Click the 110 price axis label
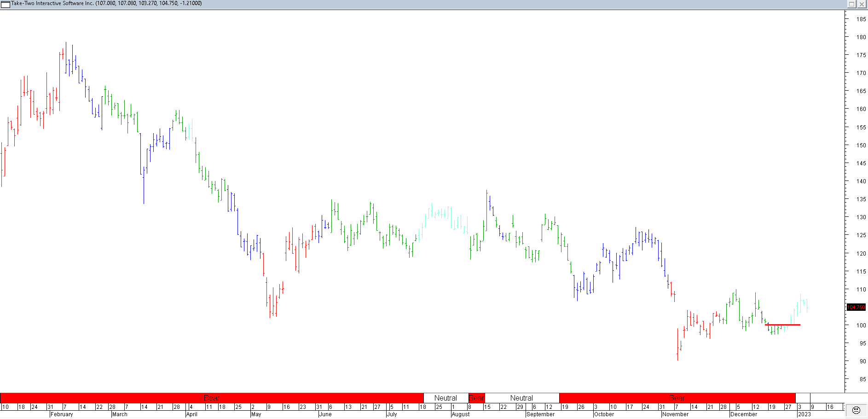The height and width of the screenshot is (419, 868). click(861, 290)
